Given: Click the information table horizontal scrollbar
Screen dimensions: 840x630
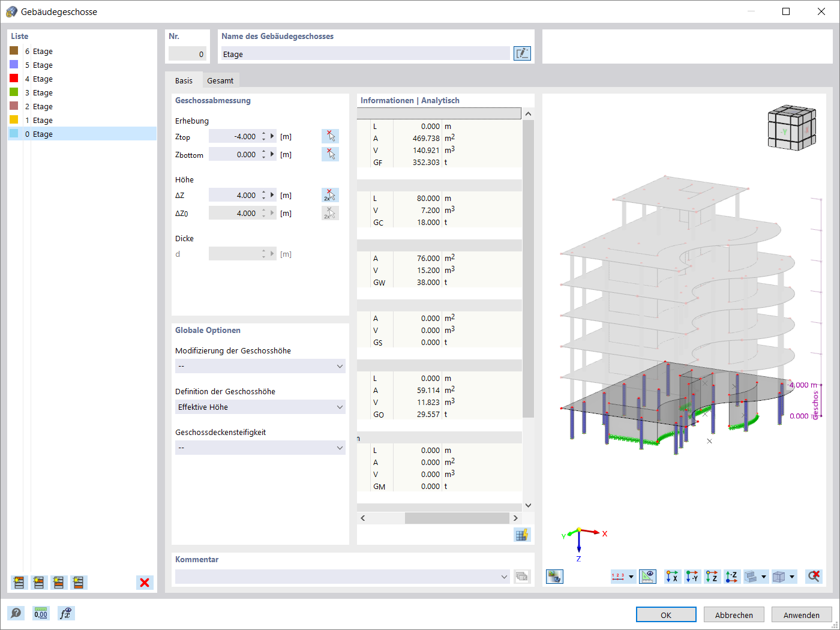Looking at the screenshot, I should click(x=457, y=518).
